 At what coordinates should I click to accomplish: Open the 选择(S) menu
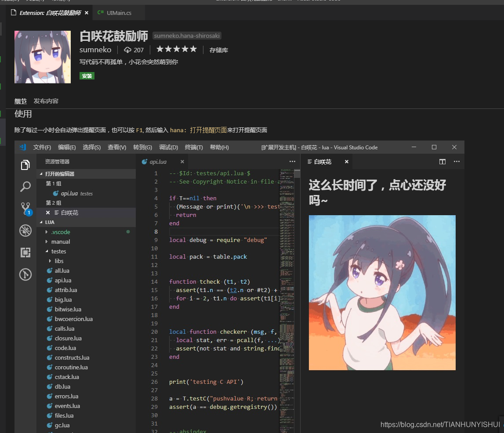tap(91, 148)
